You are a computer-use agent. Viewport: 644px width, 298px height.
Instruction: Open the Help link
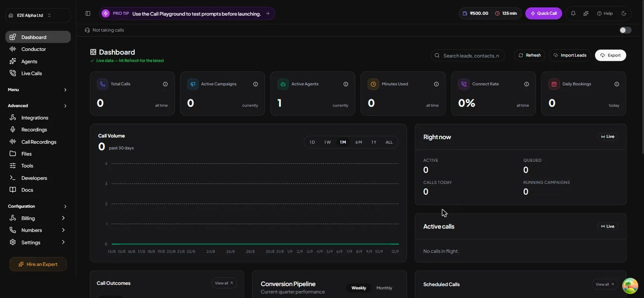click(605, 14)
